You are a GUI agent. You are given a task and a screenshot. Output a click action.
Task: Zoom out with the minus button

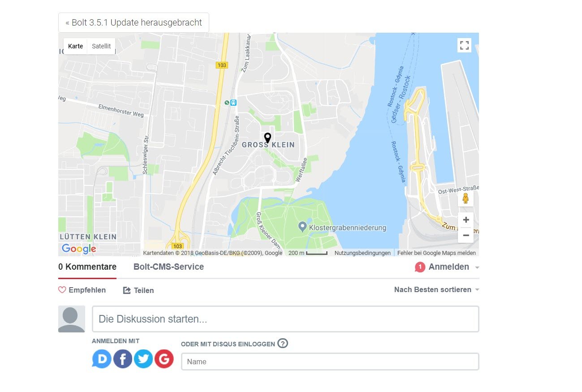466,235
